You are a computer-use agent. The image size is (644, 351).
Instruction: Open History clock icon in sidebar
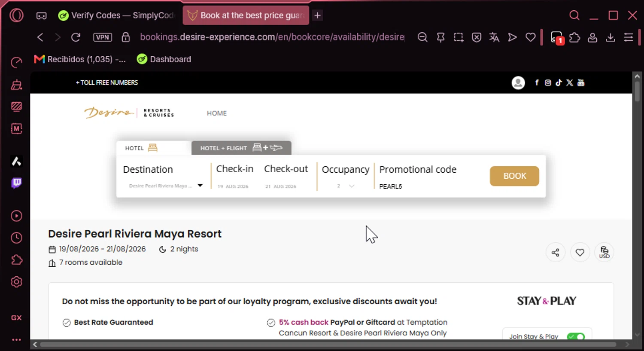pos(16,238)
